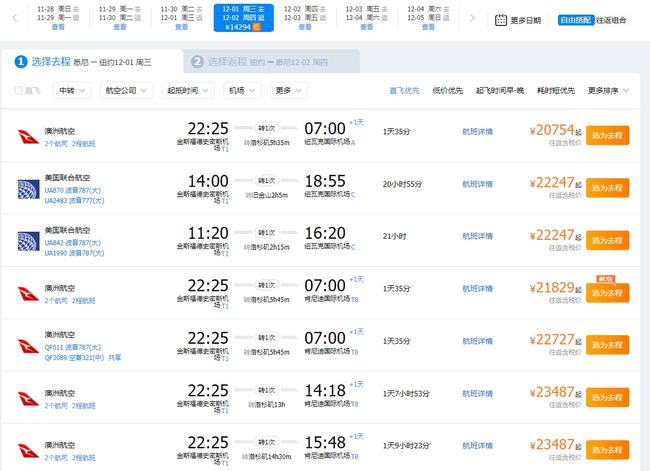Screen dimensions: 650x471
Task: Click the Qantas logo on the ¥22727 flight
Action: point(28,346)
